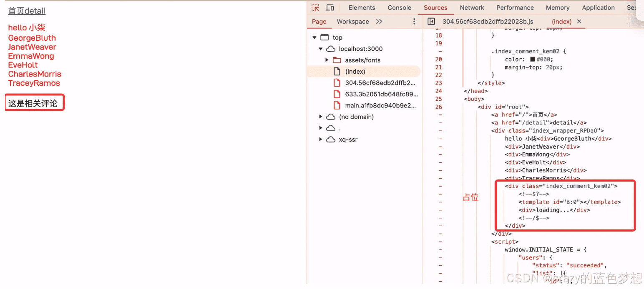
Task: Show more navigator tabs chevron
Action: click(379, 22)
